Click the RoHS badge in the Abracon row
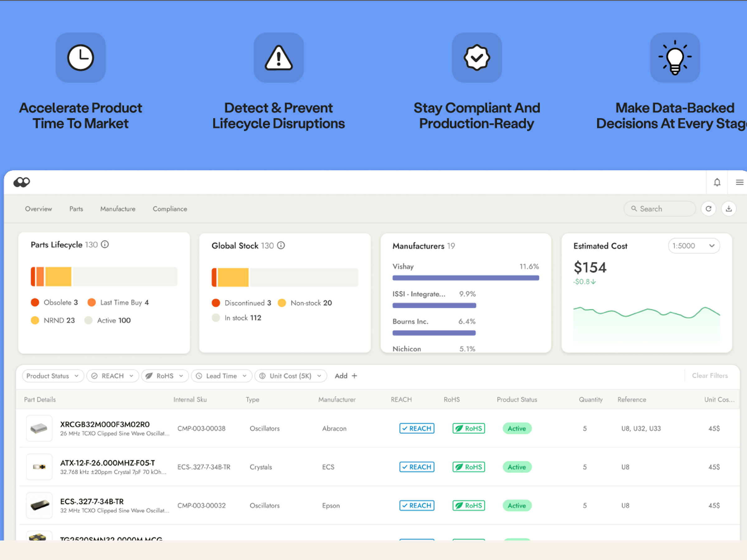The width and height of the screenshot is (747, 560). click(469, 428)
